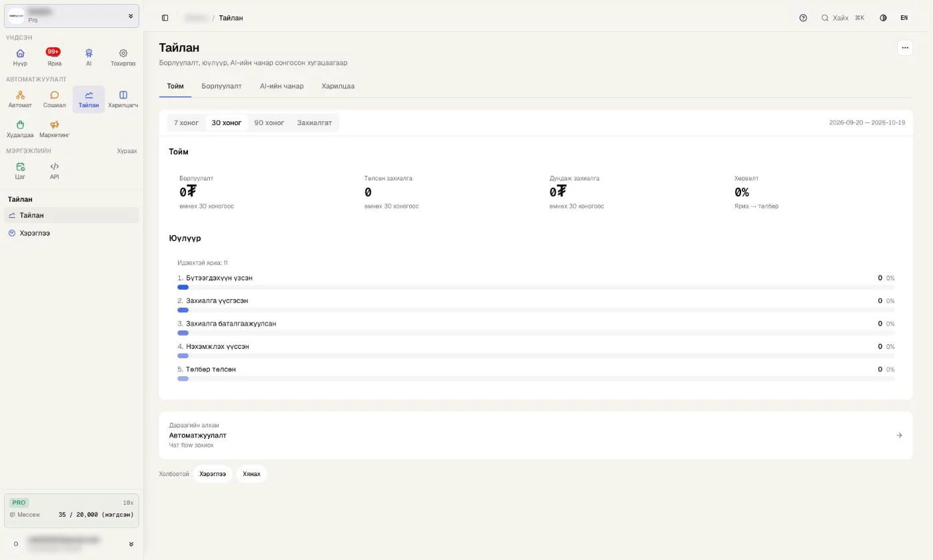The image size is (933, 560).
Task: Open the AI sidebar icon
Action: pos(89,57)
